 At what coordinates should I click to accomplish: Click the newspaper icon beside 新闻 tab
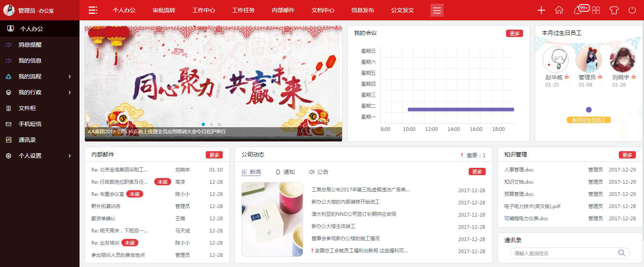pyautogui.click(x=244, y=172)
